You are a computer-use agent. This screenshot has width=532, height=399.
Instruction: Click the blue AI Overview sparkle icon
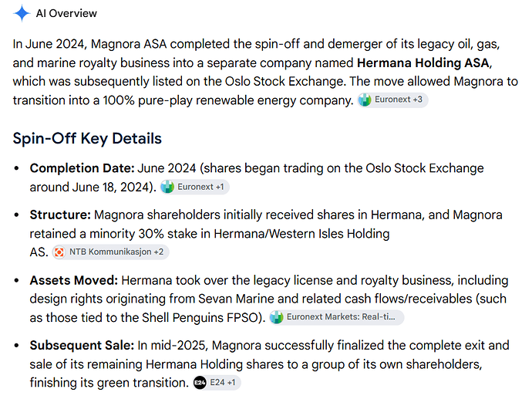[x=22, y=13]
